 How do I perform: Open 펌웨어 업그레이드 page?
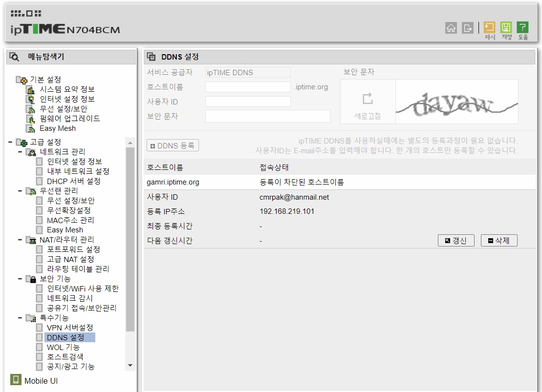click(x=69, y=119)
